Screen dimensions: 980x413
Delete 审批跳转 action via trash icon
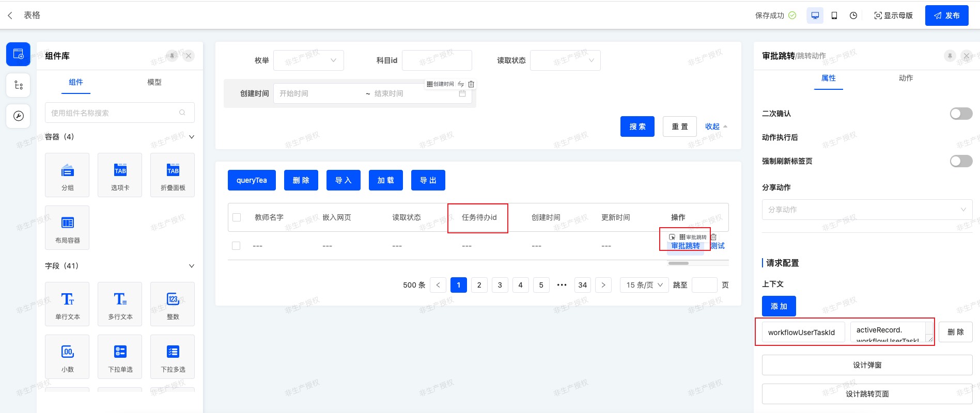point(713,237)
